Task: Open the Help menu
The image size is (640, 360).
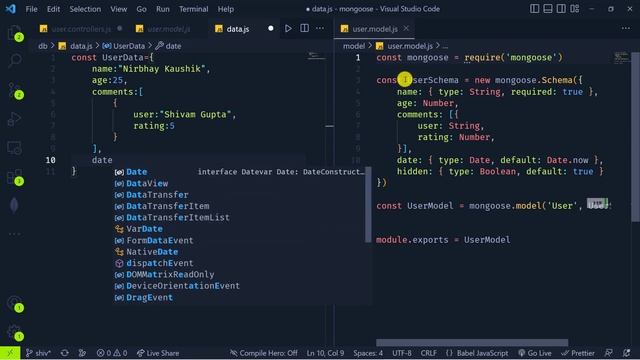Action: [x=226, y=9]
